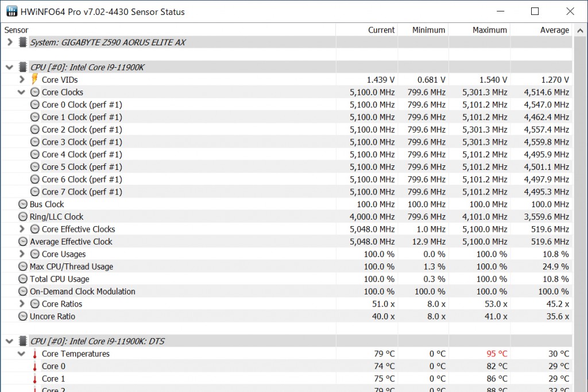This screenshot has height=392, width=588.
Task: Click the clock icon for Core 1 Clock
Action: 35,117
